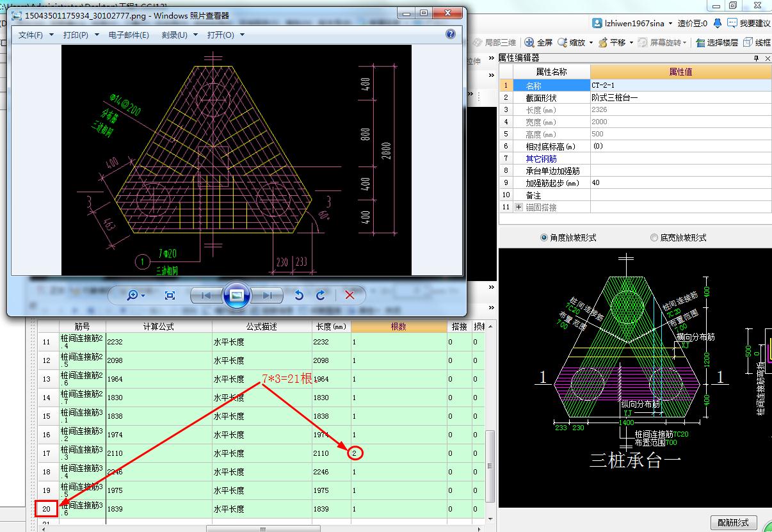Delete photo with the red X icon
Viewport: 772px width, 532px height.
click(350, 295)
